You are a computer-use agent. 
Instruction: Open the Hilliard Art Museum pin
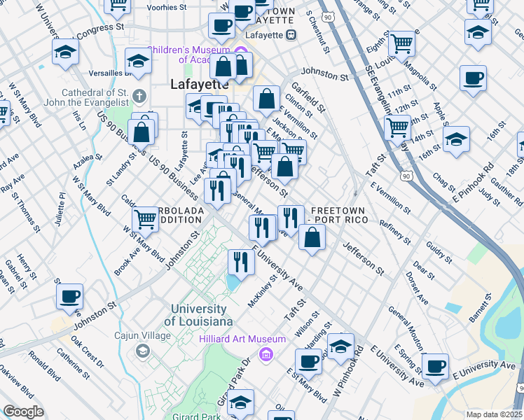266,354
